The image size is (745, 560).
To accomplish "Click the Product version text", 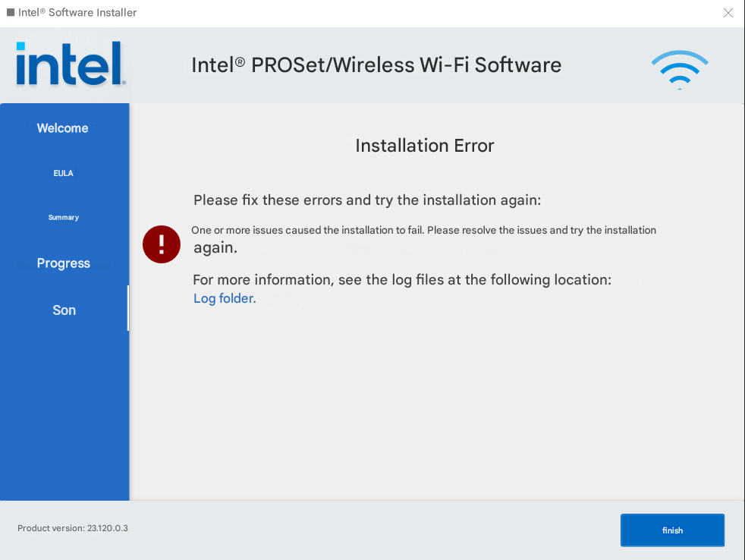I will 73,528.
